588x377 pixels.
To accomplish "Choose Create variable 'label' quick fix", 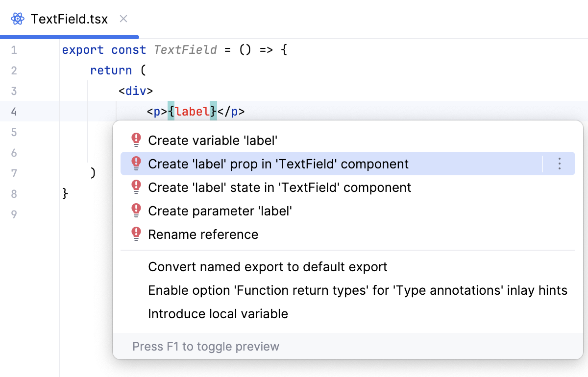I will (213, 141).
